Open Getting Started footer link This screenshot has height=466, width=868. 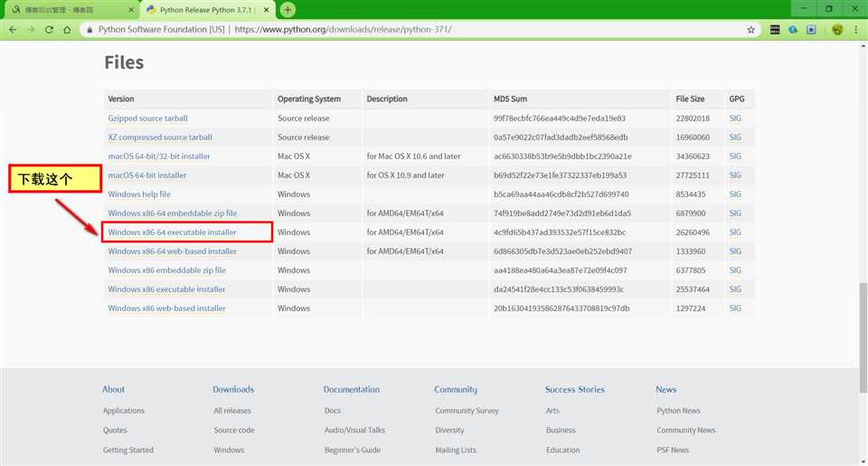[127, 450]
